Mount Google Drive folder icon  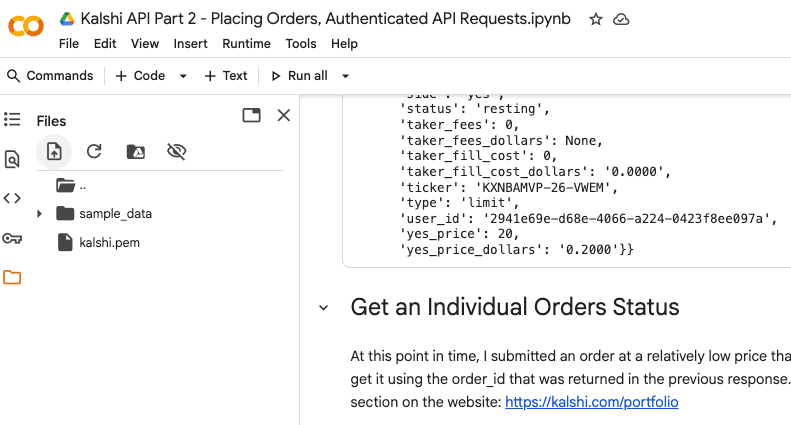pos(136,151)
